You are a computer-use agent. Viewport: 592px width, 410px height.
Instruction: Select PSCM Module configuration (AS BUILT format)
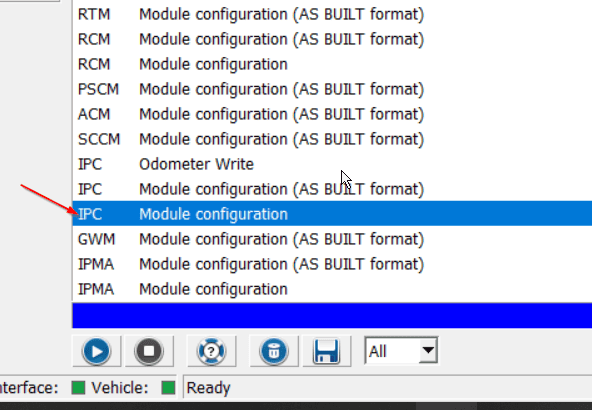[x=332, y=89]
